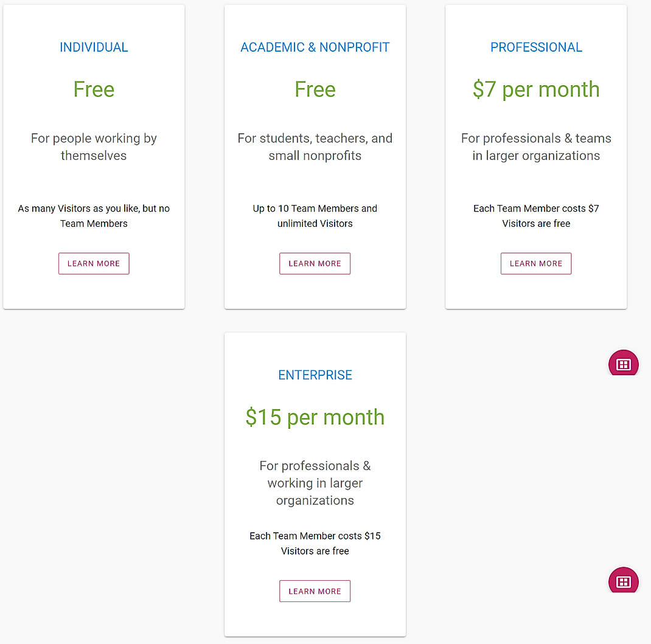Click LEARN MORE on the Enterprise plan
The height and width of the screenshot is (644, 651).
[x=315, y=590]
